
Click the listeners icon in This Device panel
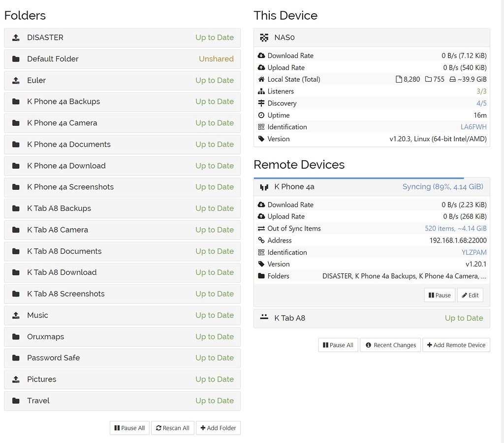click(x=261, y=91)
